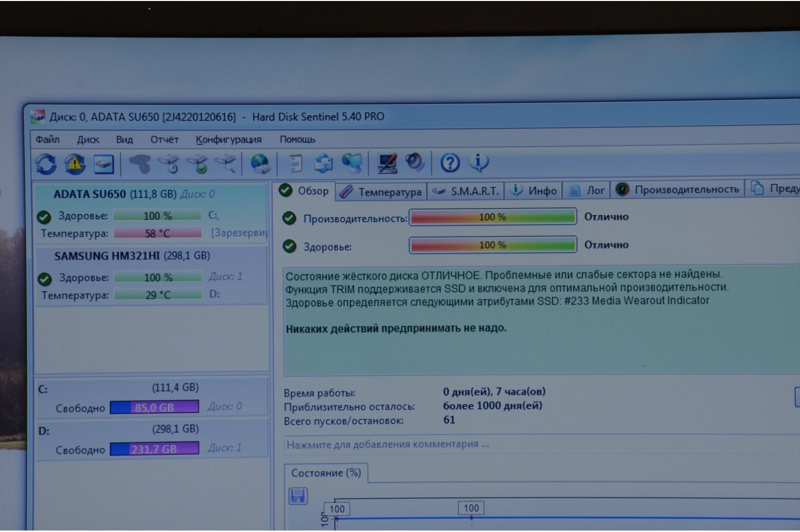
Task: Click the Refresh toolbar icon
Action: [46, 164]
